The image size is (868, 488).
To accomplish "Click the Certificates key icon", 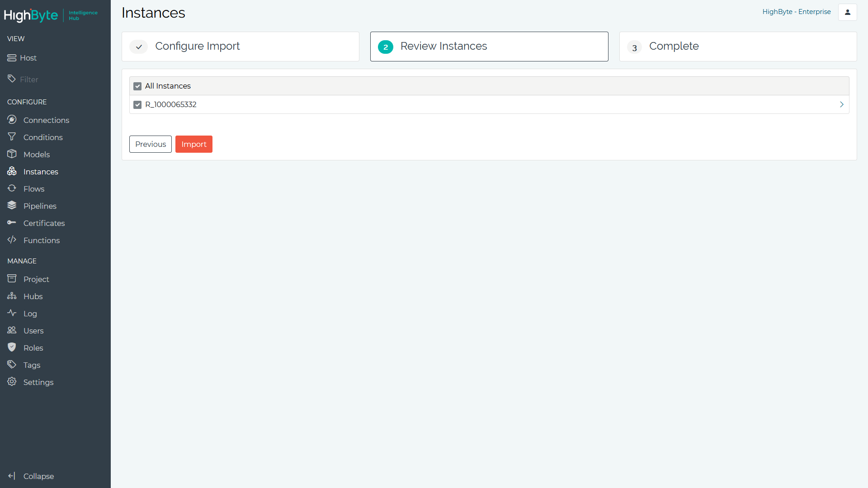I will coord(12,223).
